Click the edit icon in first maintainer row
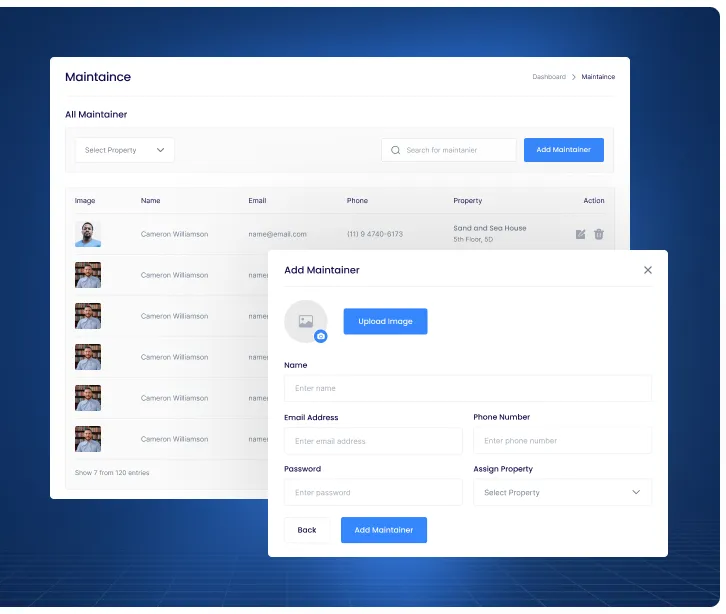The height and width of the screenshot is (614, 726). pos(580,234)
